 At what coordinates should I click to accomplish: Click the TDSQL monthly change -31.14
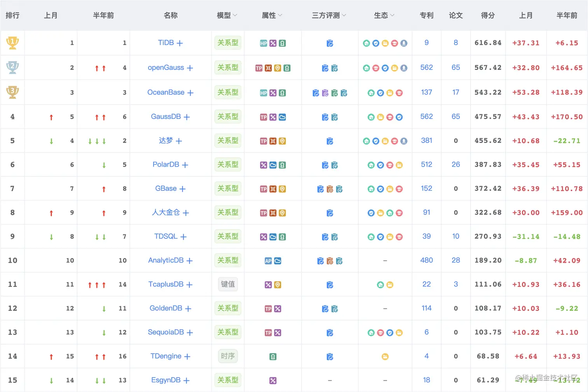[x=526, y=237]
